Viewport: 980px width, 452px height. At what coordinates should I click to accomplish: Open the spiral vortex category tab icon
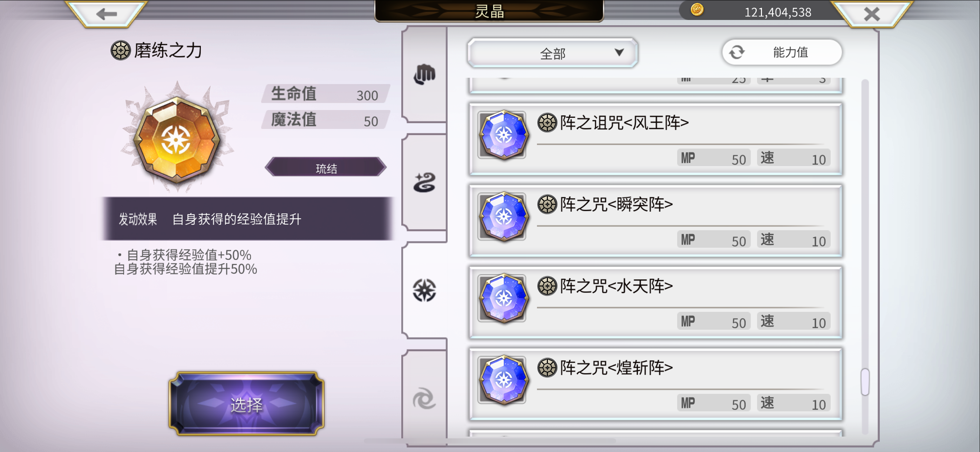[x=424, y=399]
